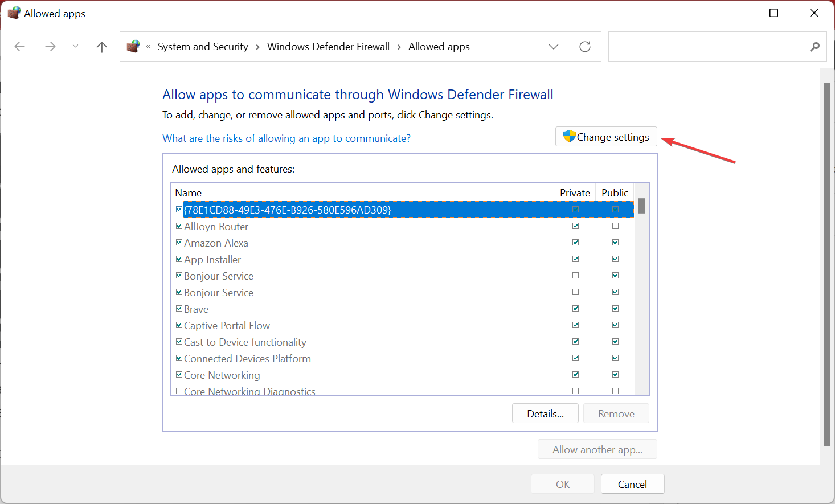The height and width of the screenshot is (504, 835).
Task: Select the Core Networking entry
Action: [403, 375]
